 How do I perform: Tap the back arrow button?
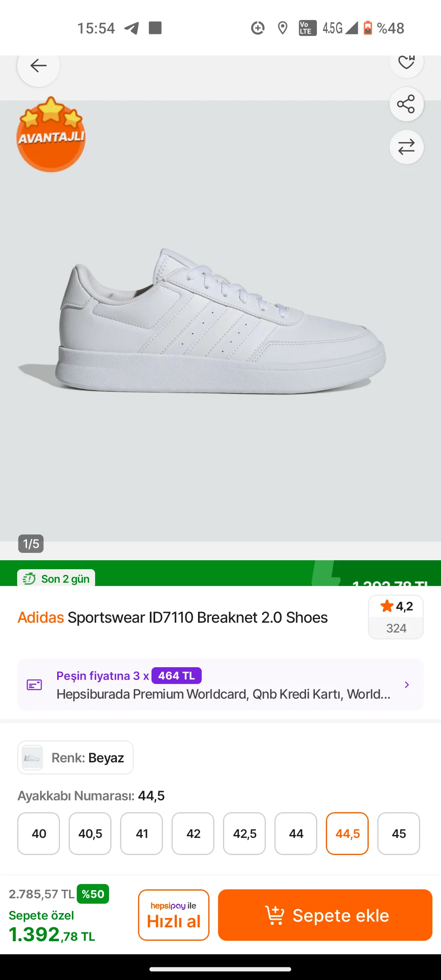coord(38,66)
